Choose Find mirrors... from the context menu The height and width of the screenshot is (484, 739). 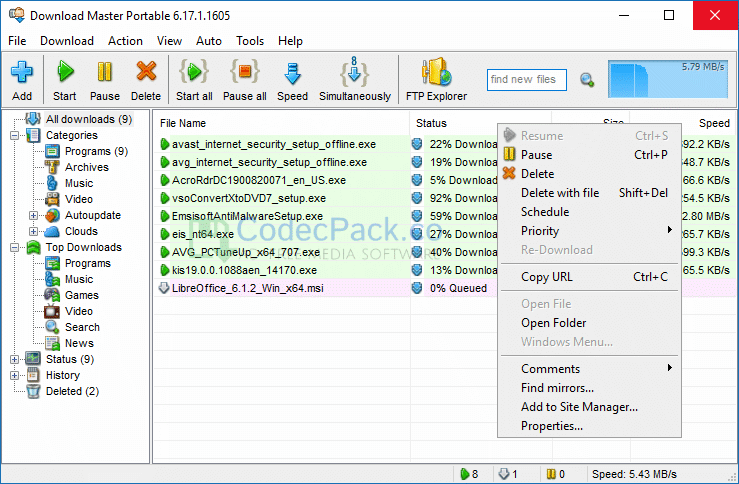click(589, 388)
